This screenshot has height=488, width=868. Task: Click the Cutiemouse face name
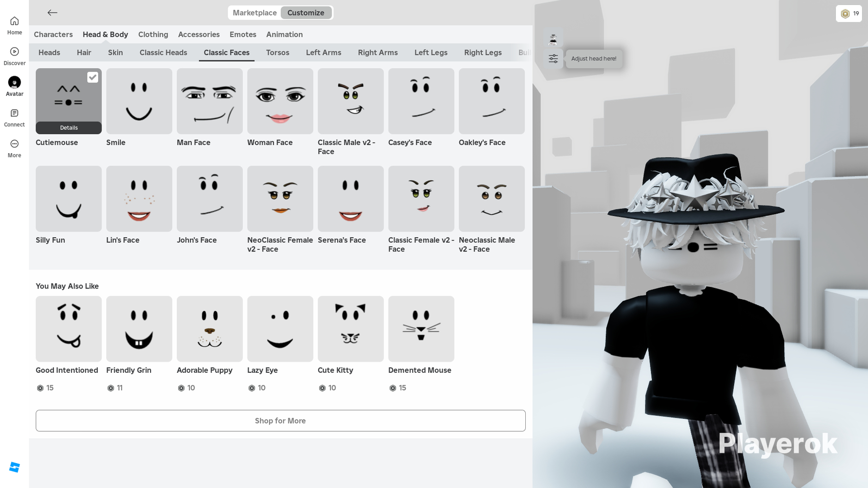click(x=57, y=142)
